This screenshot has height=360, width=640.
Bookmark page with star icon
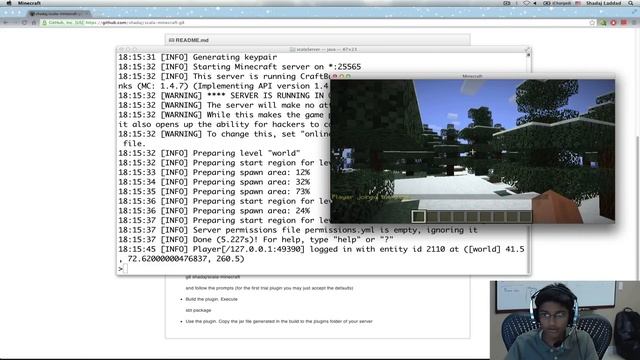coord(592,22)
